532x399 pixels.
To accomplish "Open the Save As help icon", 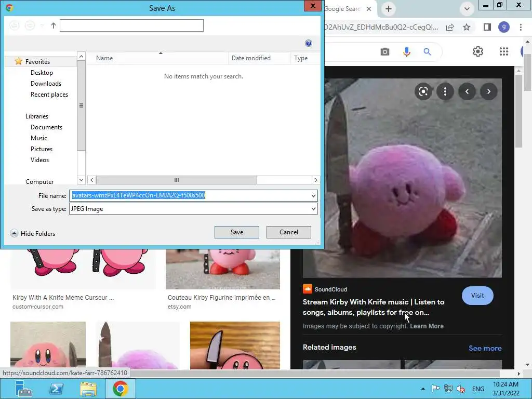I will pyautogui.click(x=309, y=43).
